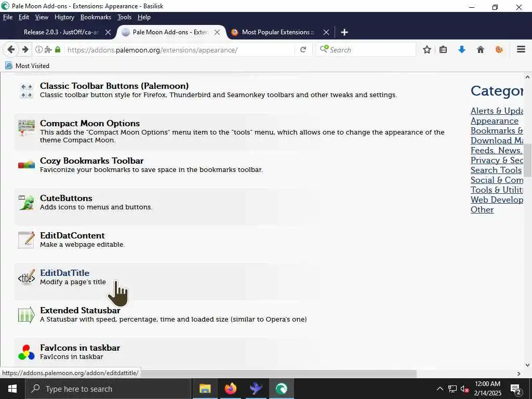Click the Basilisk icon in the taskbar
The height and width of the screenshot is (399, 532).
coord(281,389)
